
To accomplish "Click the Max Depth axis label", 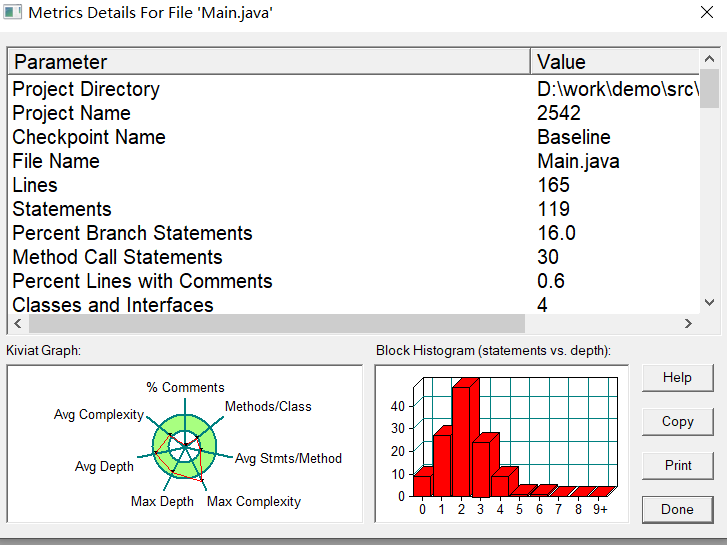I will coord(162,501).
